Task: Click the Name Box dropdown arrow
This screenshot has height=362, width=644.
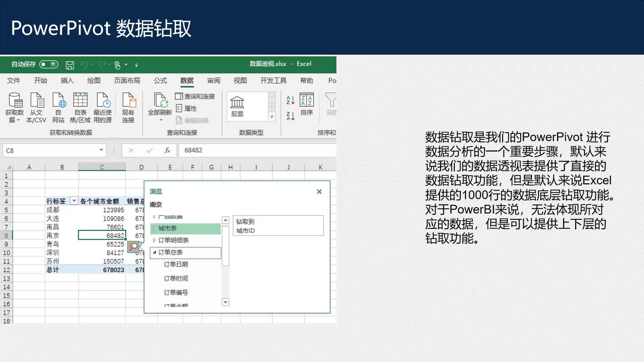Action: [102, 150]
